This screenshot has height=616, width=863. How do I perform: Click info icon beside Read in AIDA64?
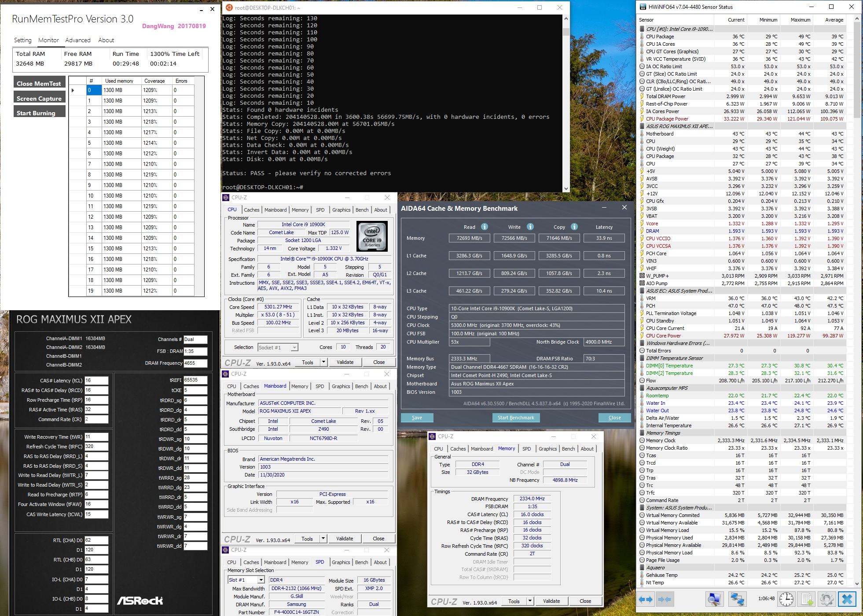coord(484,227)
